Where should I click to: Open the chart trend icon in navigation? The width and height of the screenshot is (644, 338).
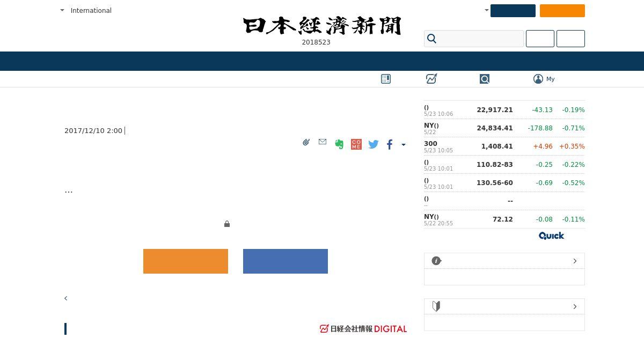431,79
